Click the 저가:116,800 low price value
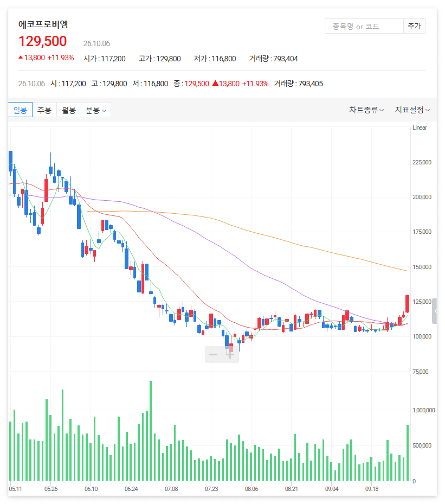Screen dimensions: 445x504 tap(215, 59)
